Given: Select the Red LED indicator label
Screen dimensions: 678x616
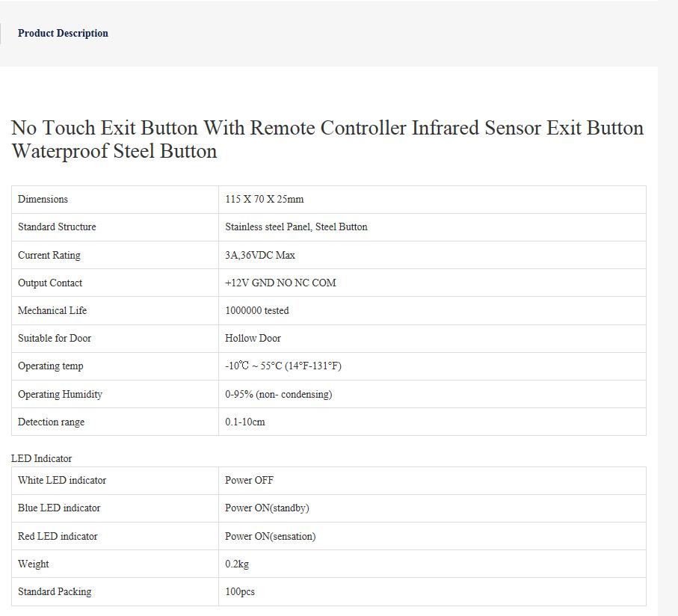Looking at the screenshot, I should 58,537.
